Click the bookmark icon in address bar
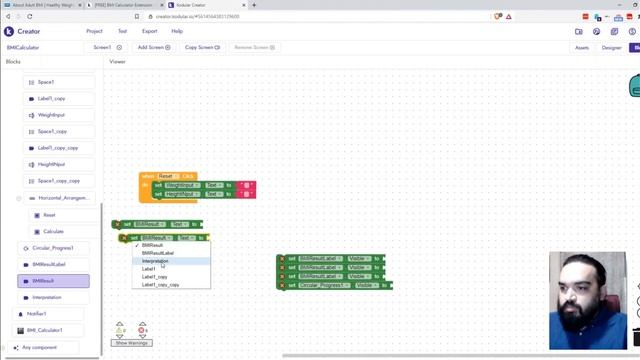 point(137,16)
